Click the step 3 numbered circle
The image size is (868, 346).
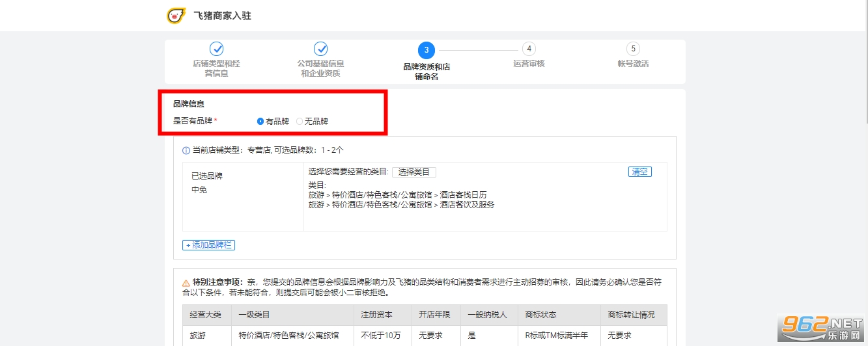point(427,50)
